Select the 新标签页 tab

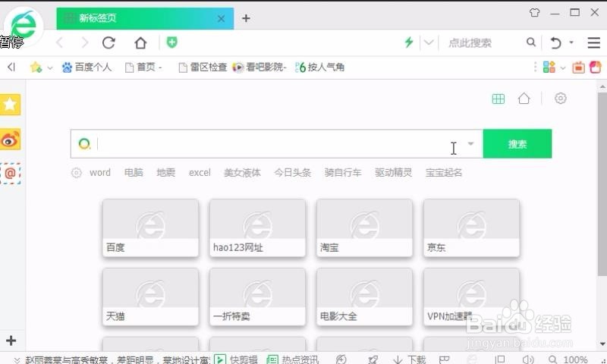pyautogui.click(x=145, y=18)
